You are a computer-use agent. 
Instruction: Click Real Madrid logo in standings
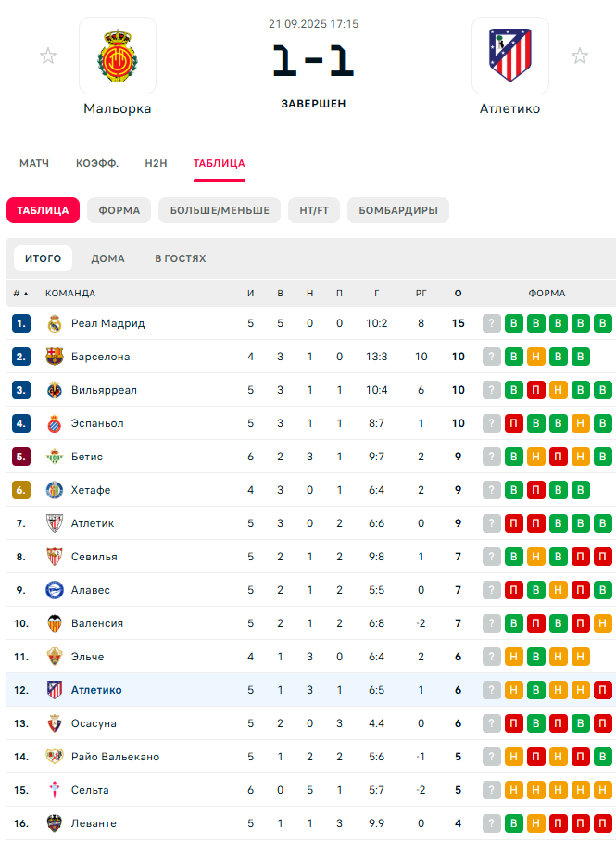[54, 323]
